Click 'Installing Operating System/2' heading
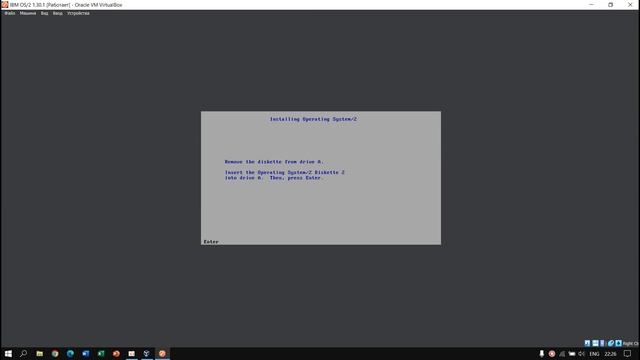This screenshot has height=360, width=640. (313, 119)
